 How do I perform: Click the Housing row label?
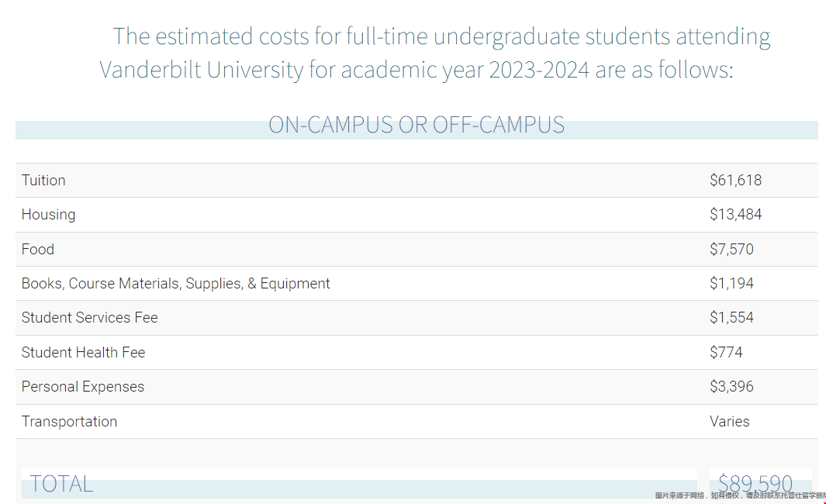point(48,214)
